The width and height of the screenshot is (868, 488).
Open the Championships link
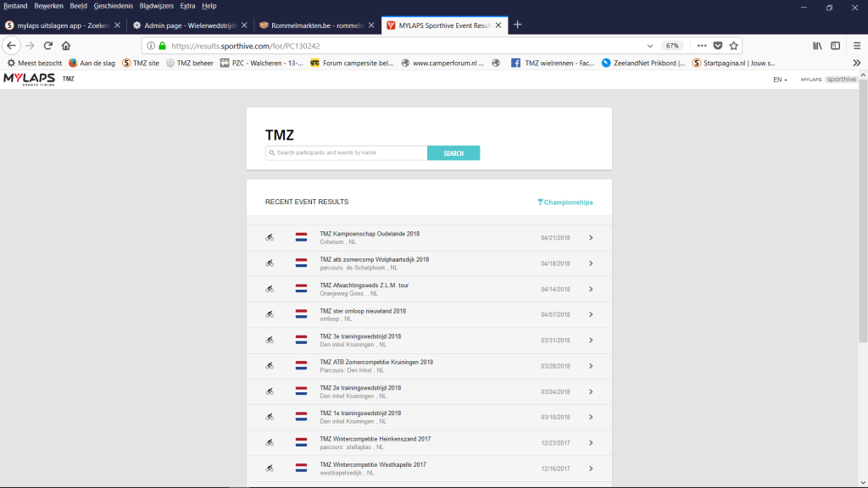[565, 202]
